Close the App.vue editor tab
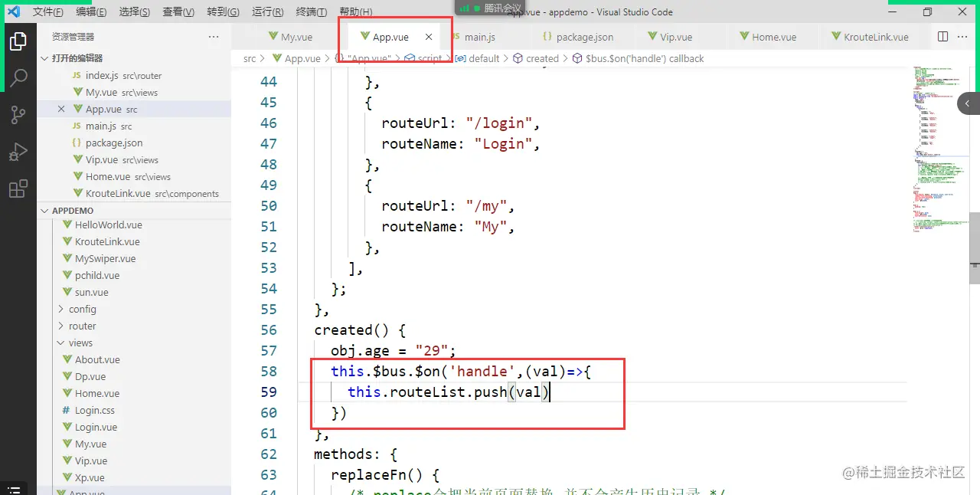This screenshot has height=495, width=980. click(x=429, y=37)
